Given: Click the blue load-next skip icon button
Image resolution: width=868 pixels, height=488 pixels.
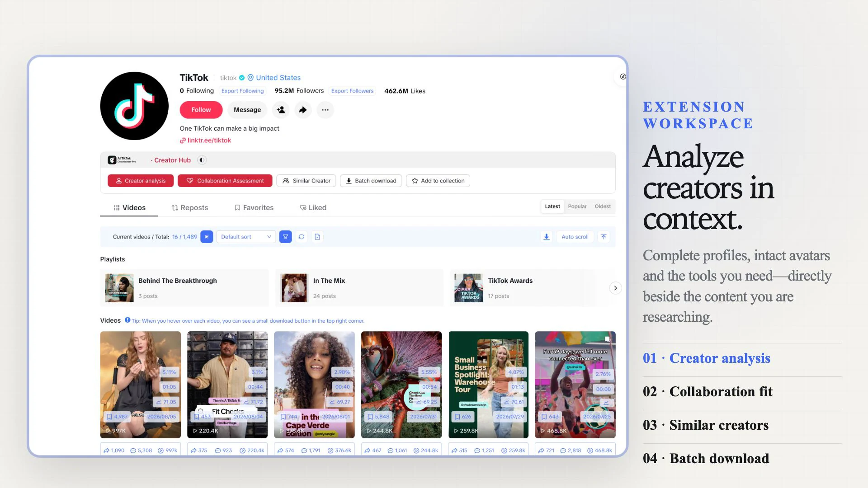Looking at the screenshot, I should [207, 237].
